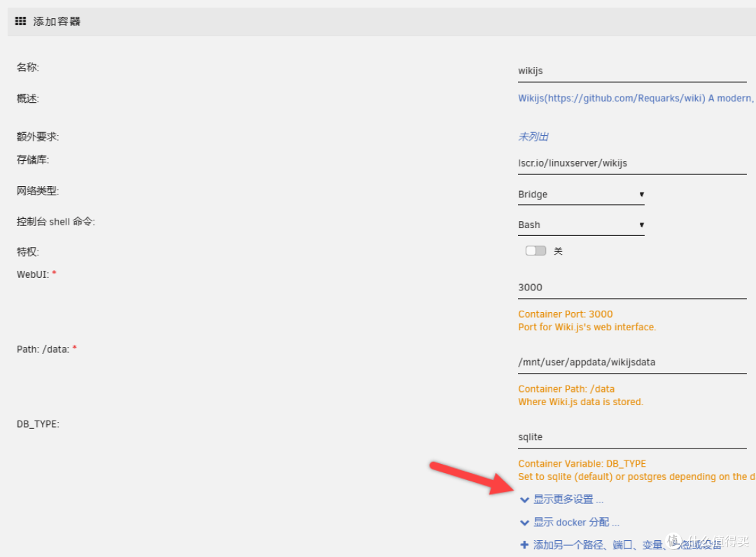Screen dimensions: 756x557
Task: Click Port for Wiki.js's web interface text
Action: tap(587, 327)
